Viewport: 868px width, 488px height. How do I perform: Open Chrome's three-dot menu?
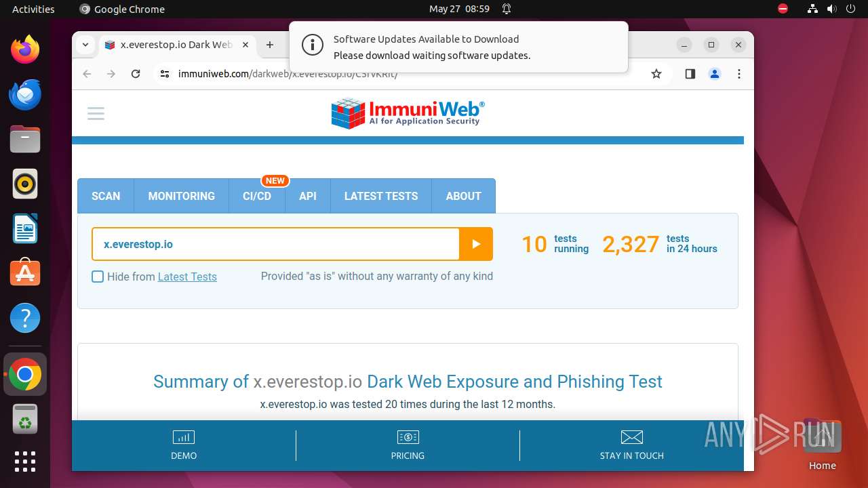(739, 74)
